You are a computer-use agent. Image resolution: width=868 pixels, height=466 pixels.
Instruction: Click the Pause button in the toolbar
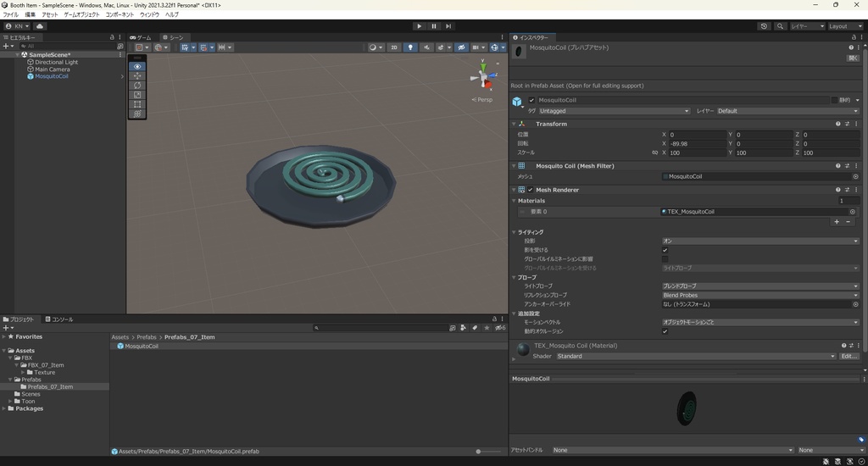(434, 26)
